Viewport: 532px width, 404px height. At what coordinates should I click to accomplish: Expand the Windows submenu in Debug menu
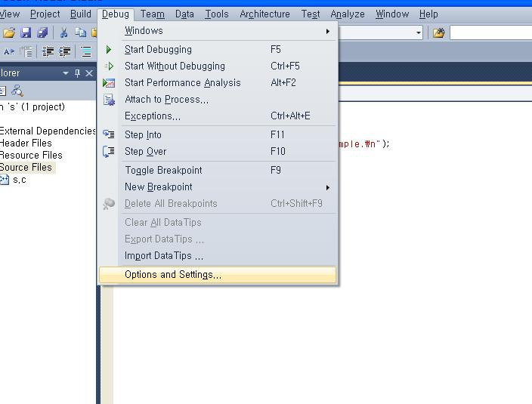coord(218,31)
